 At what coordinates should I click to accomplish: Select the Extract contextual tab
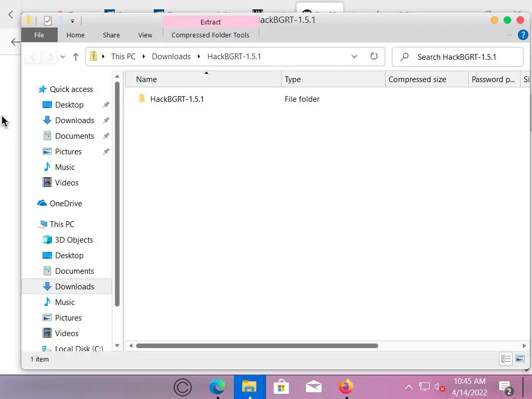(210, 22)
